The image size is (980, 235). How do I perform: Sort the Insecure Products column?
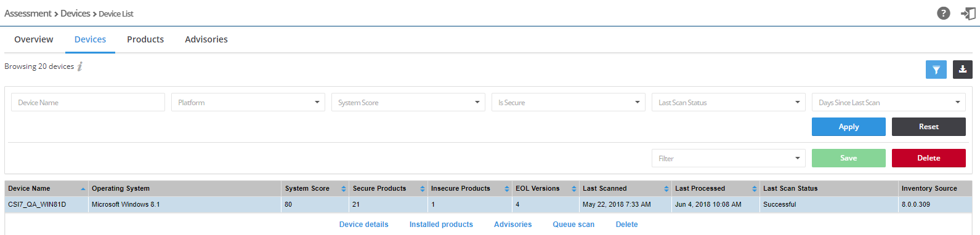(x=507, y=189)
